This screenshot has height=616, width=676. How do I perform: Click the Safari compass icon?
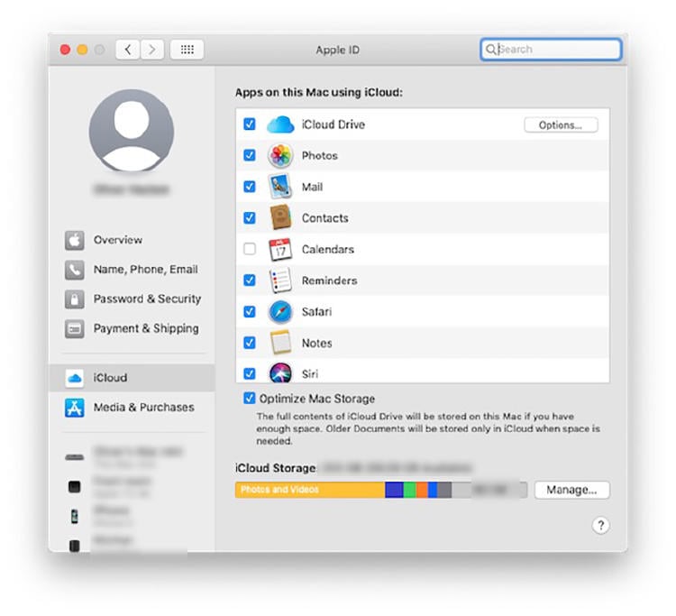click(280, 312)
